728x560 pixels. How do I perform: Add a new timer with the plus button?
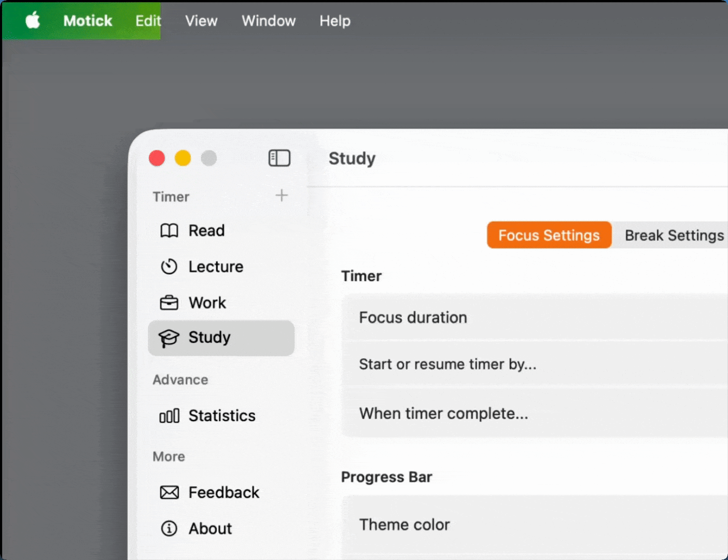(282, 195)
